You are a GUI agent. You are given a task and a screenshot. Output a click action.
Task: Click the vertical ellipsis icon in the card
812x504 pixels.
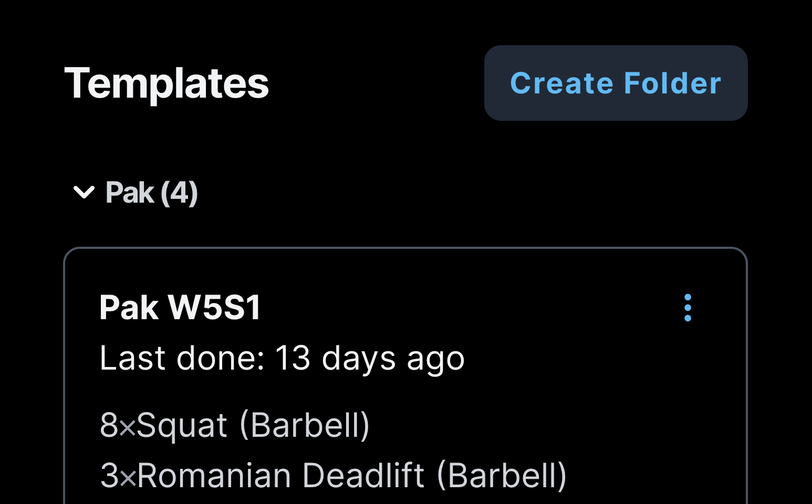688,308
